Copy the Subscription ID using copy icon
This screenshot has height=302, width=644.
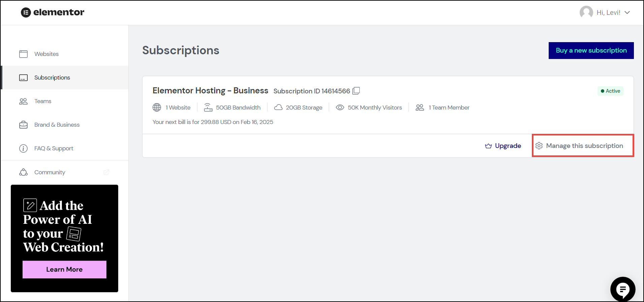[356, 91]
